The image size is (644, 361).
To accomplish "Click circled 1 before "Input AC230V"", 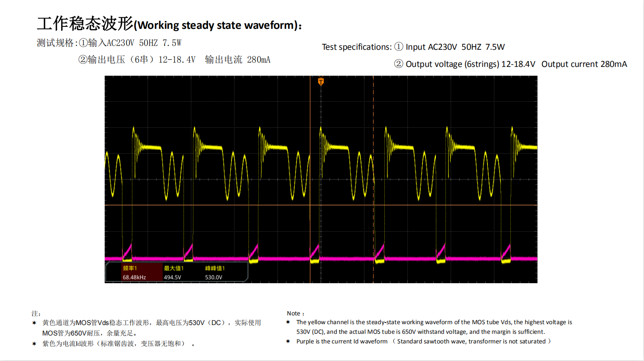I will point(399,47).
